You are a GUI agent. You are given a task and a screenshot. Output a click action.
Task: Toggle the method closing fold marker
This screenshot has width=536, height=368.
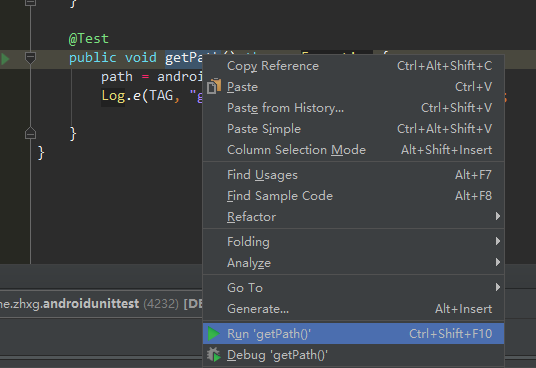(x=30, y=133)
